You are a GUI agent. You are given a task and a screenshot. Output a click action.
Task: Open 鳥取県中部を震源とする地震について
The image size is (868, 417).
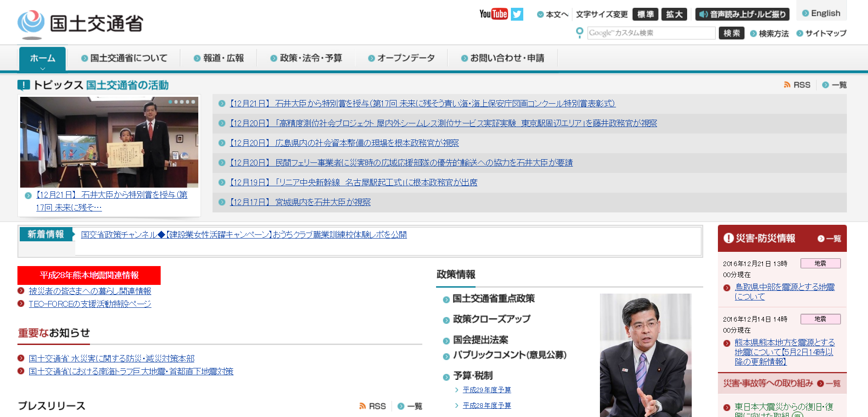click(x=784, y=292)
